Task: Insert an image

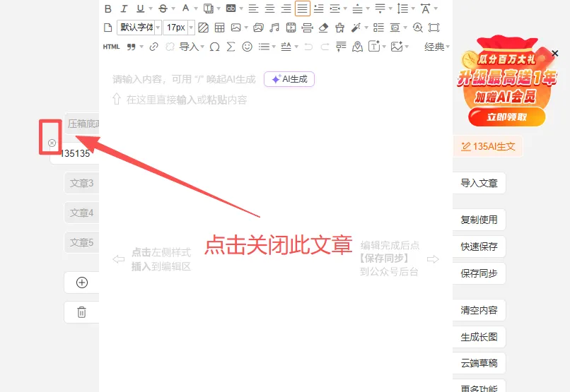Action: [236, 28]
